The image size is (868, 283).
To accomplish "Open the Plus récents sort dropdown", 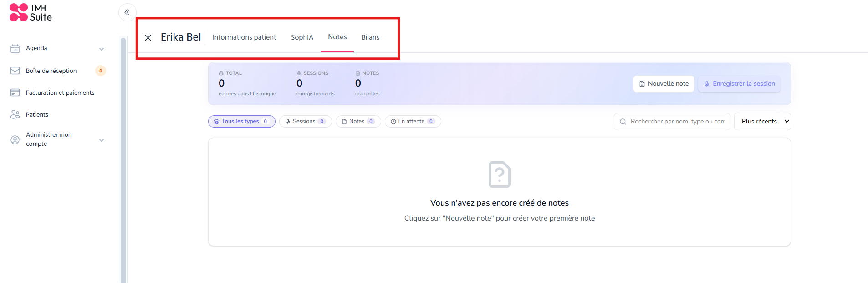I will click(762, 122).
